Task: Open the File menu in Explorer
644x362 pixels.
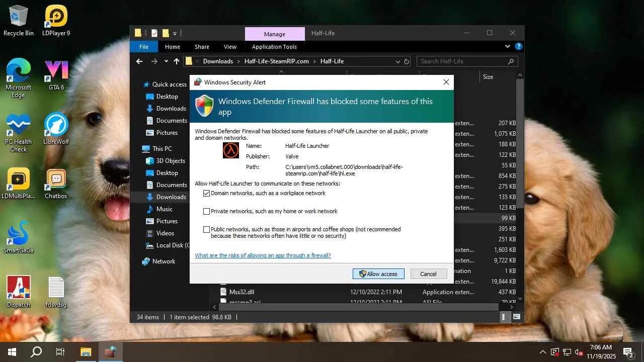Action: click(144, 47)
